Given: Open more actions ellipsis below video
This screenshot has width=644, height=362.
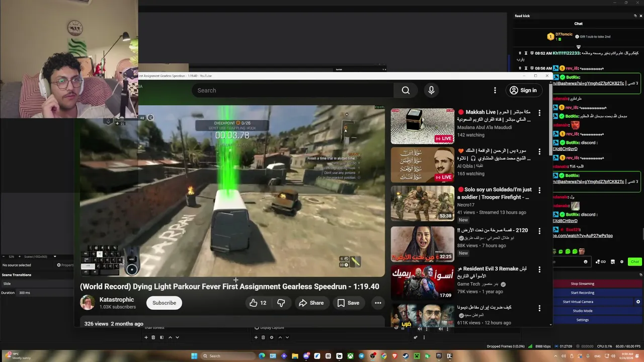Looking at the screenshot, I should pyautogui.click(x=378, y=303).
